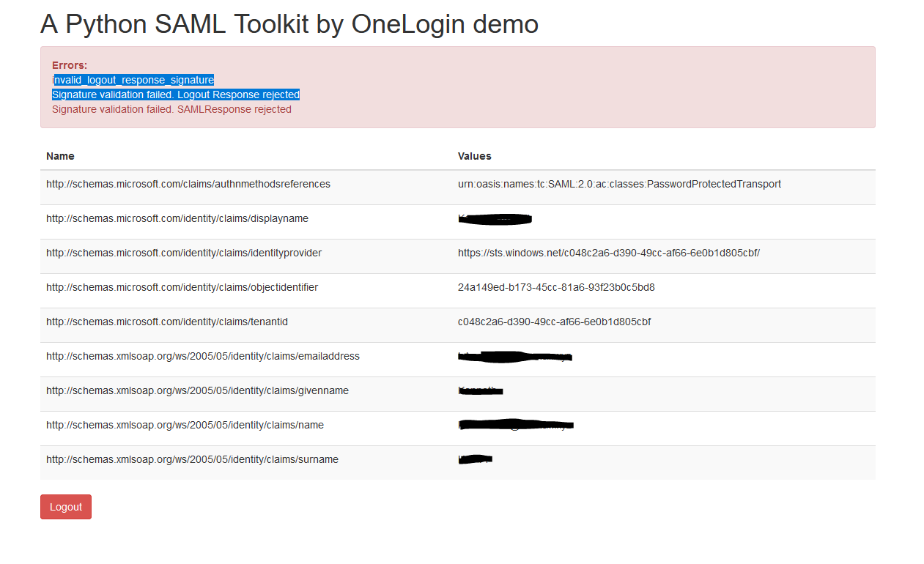Image resolution: width=924 pixels, height=564 pixels.
Task: Click the 'Values' column header
Action: click(x=474, y=156)
